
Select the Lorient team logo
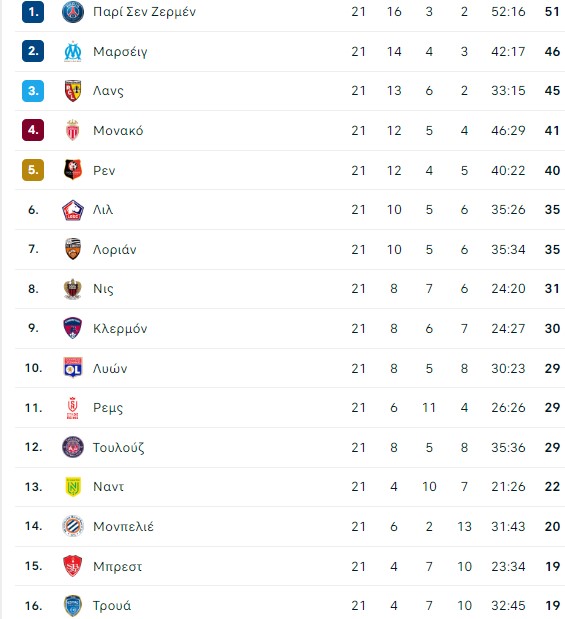(x=73, y=249)
